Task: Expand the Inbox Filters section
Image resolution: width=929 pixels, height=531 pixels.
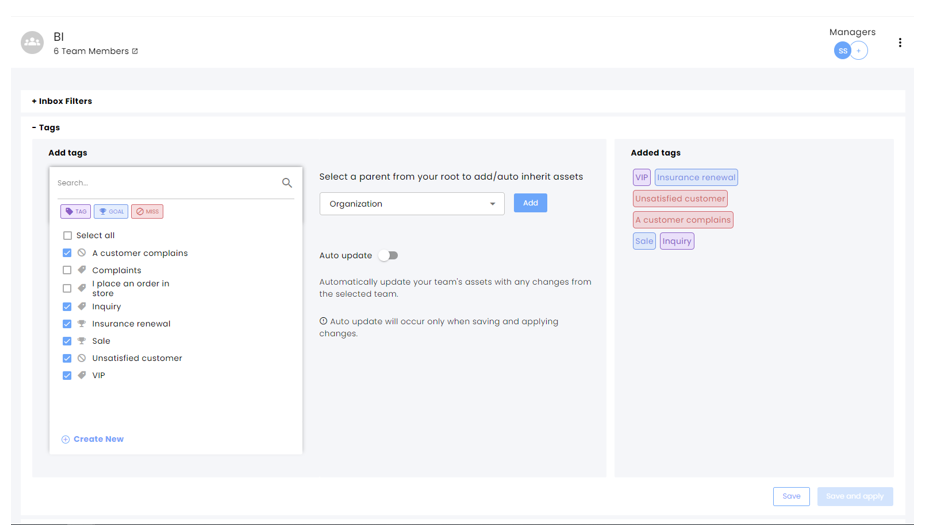Action: coord(62,101)
